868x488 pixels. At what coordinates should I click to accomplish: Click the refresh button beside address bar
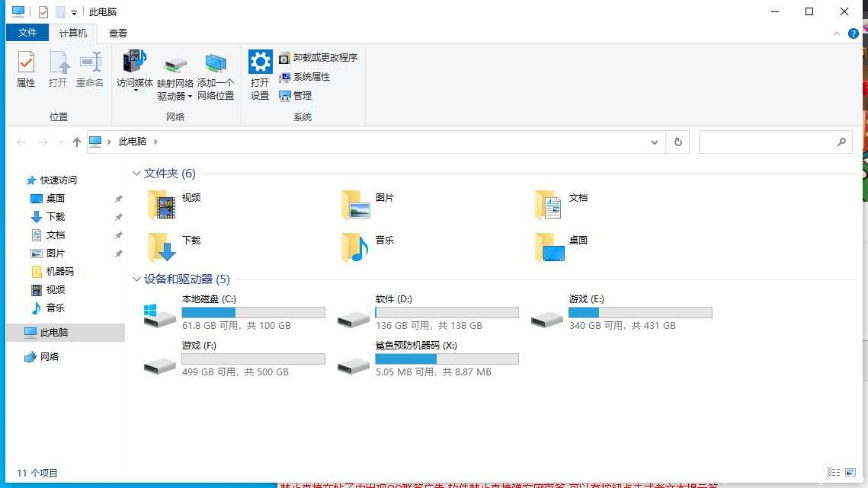pos(677,142)
